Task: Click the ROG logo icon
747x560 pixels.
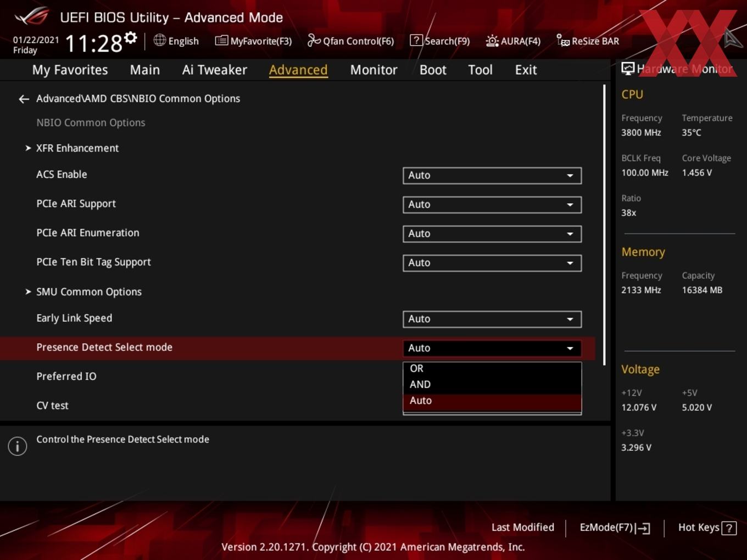Action: (32, 16)
